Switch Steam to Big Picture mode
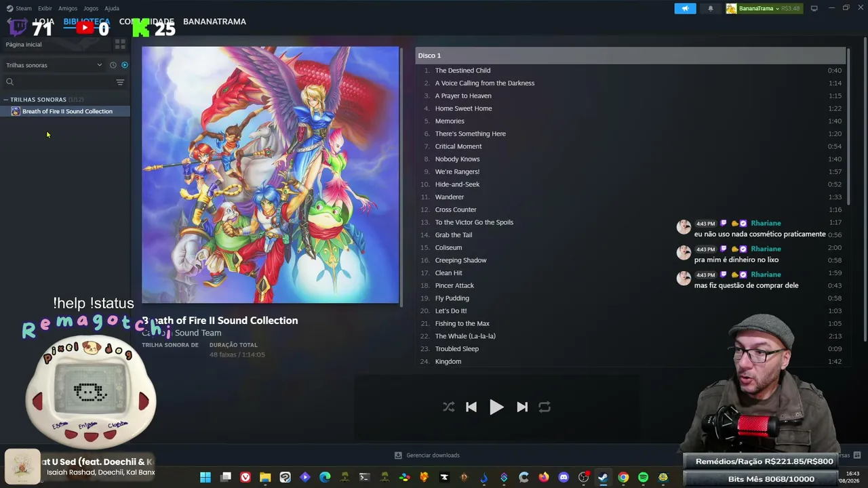The width and height of the screenshot is (868, 488). coord(814,9)
